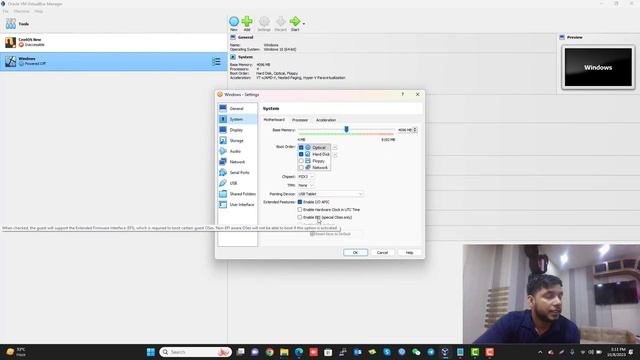The width and height of the screenshot is (640, 360).
Task: Click Cancel in the Settings dialog
Action: (x=382, y=253)
